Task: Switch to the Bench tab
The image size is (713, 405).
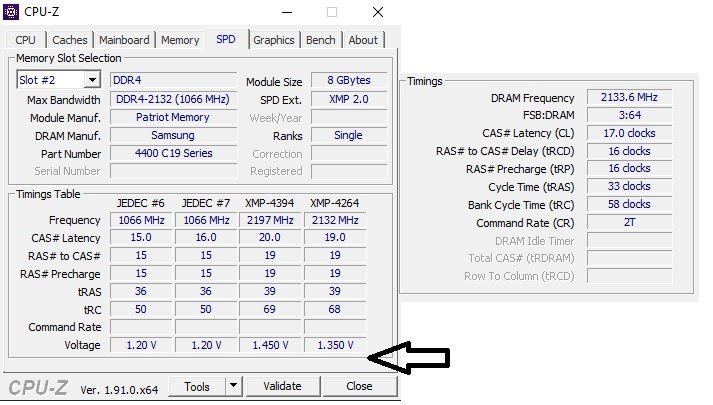Action: (321, 40)
